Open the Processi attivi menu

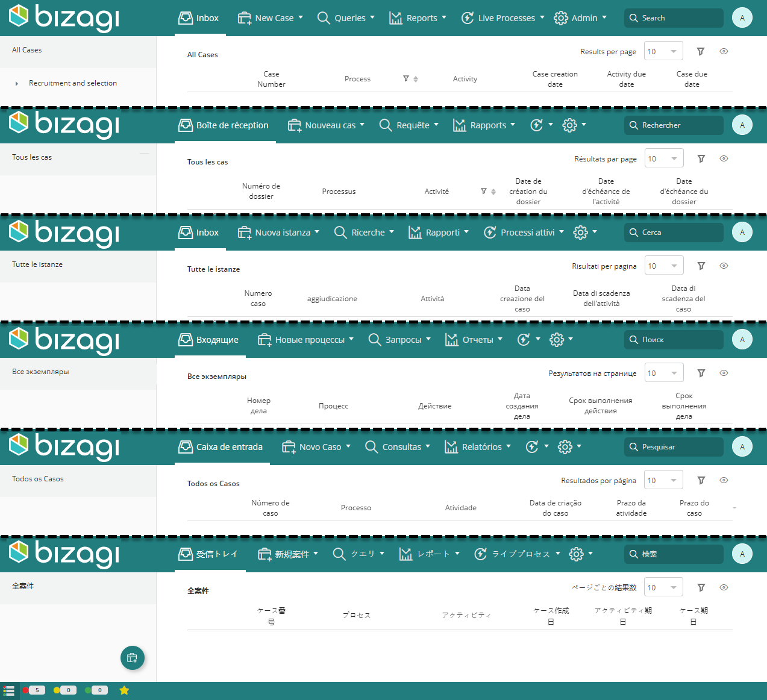point(524,233)
